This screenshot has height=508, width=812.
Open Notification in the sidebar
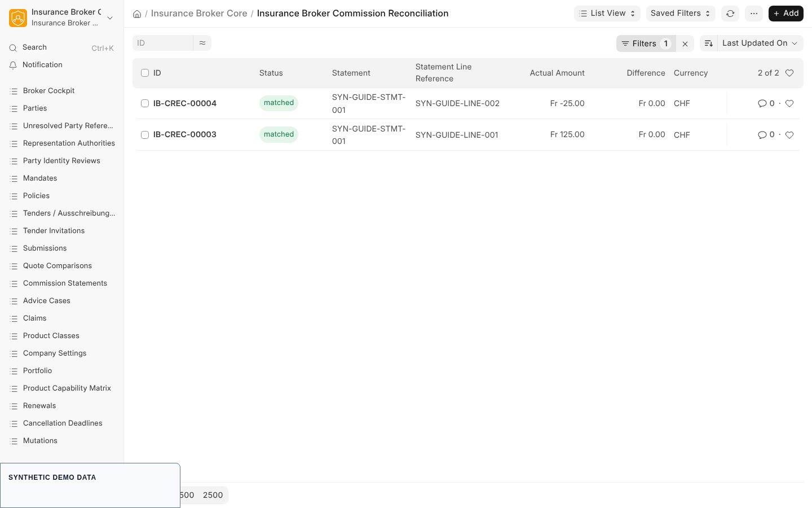tap(62, 65)
